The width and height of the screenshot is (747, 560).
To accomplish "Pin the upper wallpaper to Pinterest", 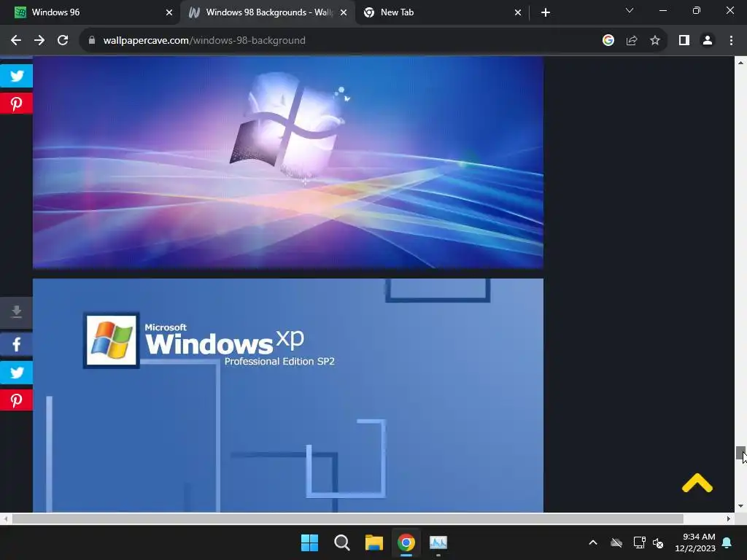I will [x=16, y=104].
